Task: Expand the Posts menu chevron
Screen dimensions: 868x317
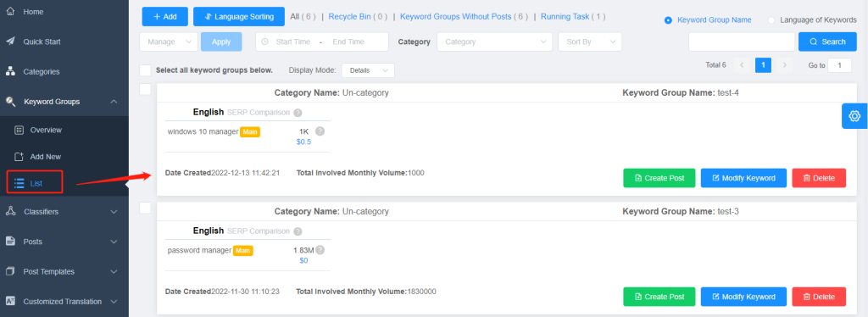Action: point(114,242)
